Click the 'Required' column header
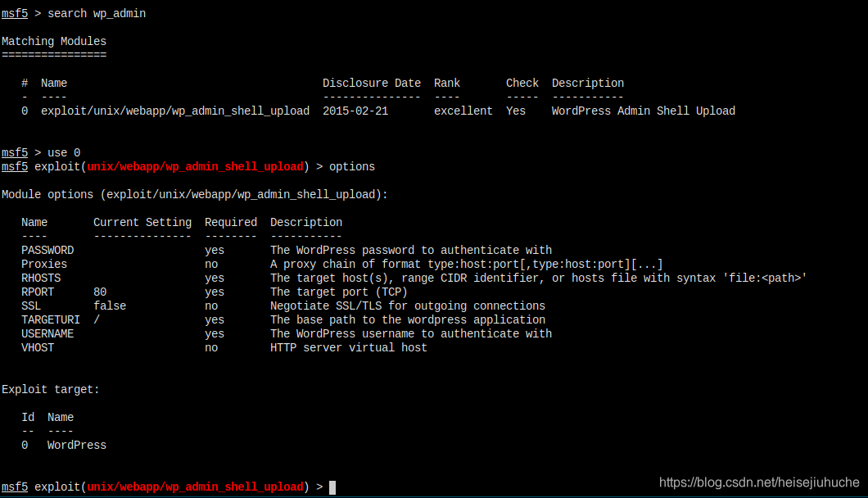Image resolution: width=868 pixels, height=498 pixels. [231, 223]
